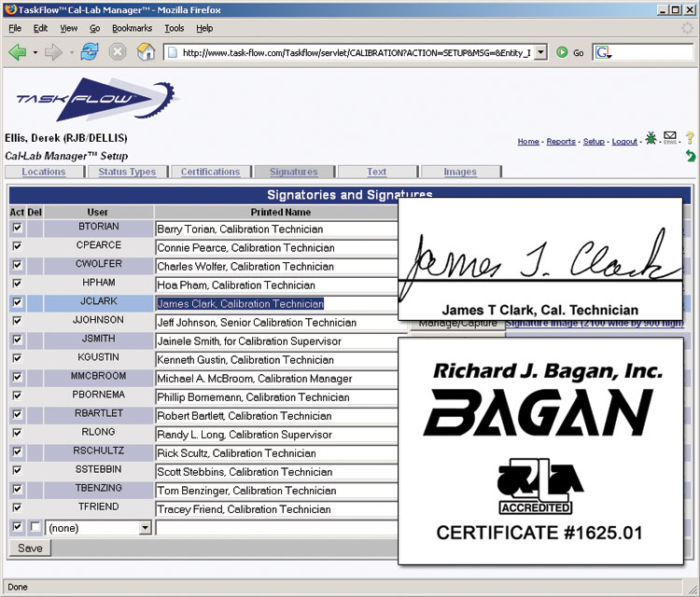Screen dimensions: 700x597
Task: Click the browser activity throbber icon
Action: [687, 28]
